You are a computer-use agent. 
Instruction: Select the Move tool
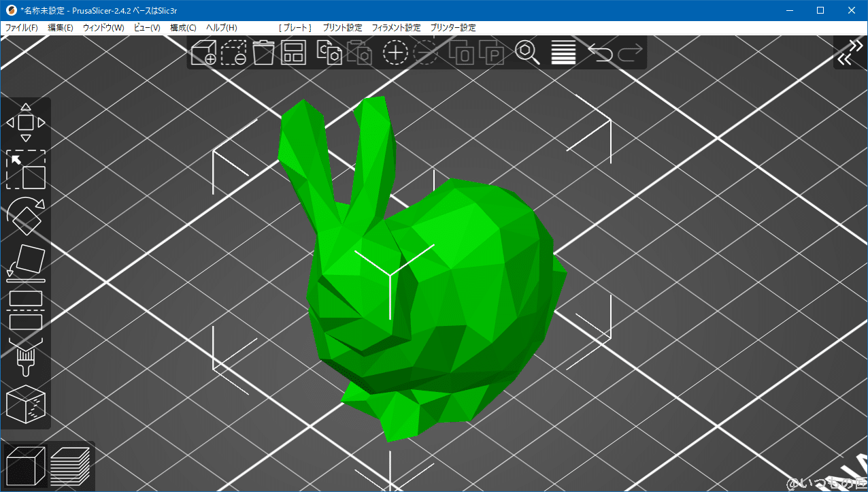[x=26, y=122]
